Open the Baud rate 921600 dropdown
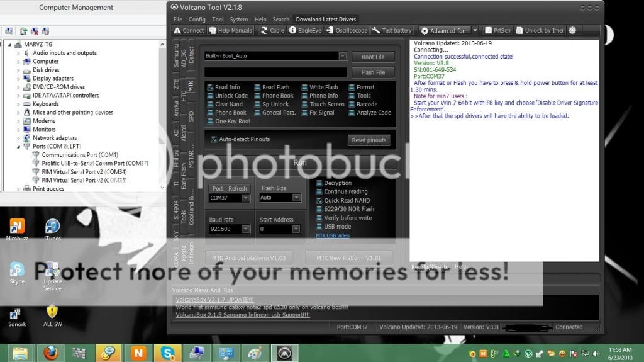This screenshot has height=362, width=644. pos(245,229)
